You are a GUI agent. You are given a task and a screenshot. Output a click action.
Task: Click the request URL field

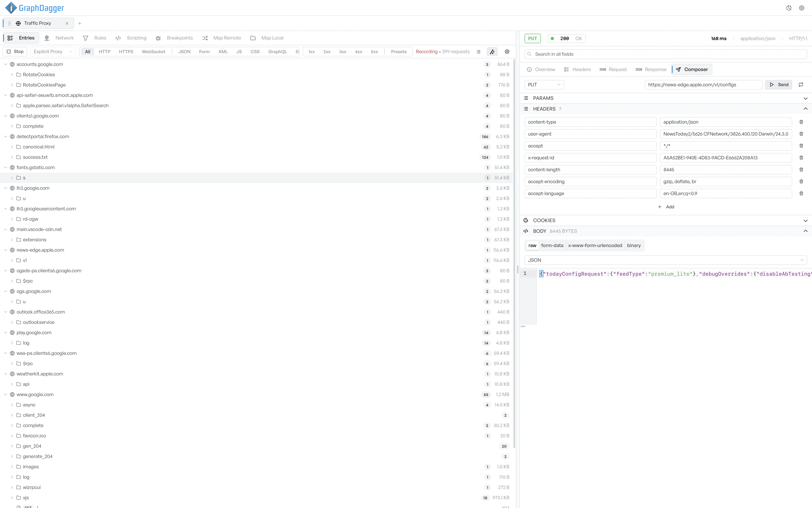coord(703,85)
